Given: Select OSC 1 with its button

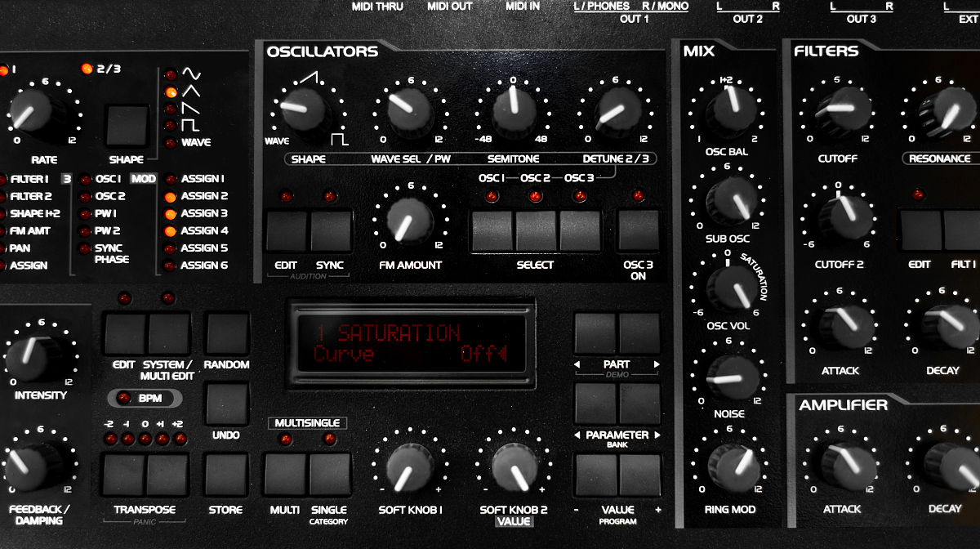Looking at the screenshot, I should (492, 231).
